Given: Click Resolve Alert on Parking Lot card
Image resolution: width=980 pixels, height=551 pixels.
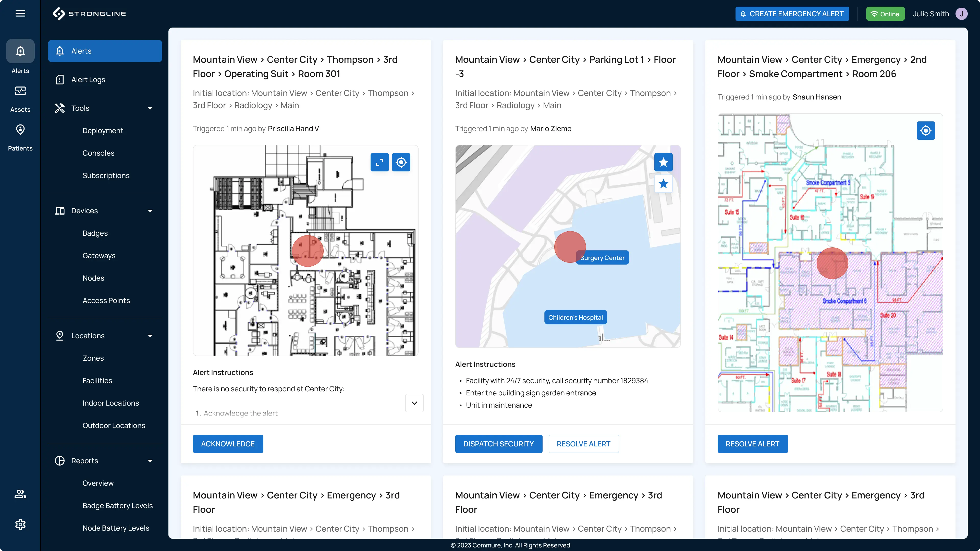Looking at the screenshot, I should (583, 444).
